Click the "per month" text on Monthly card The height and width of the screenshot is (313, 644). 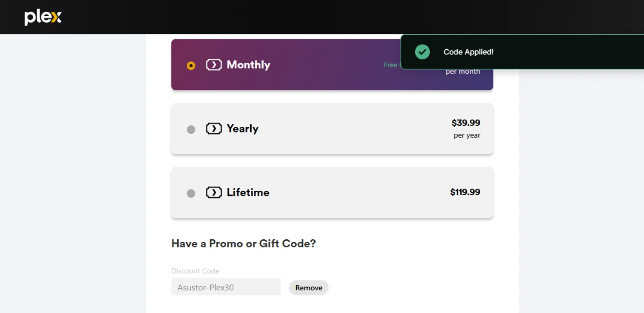point(463,72)
